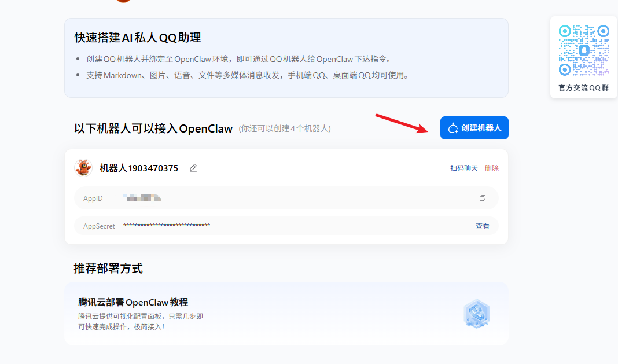The height and width of the screenshot is (364, 618).
Task: Click the AppSecret field label
Action: coord(99,226)
